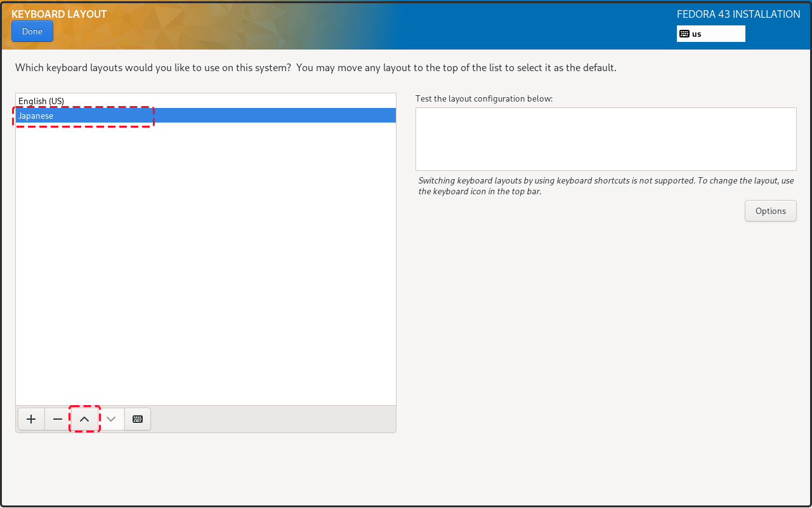812x508 pixels.
Task: Preview the selected layout via keyboard icon
Action: click(138, 419)
